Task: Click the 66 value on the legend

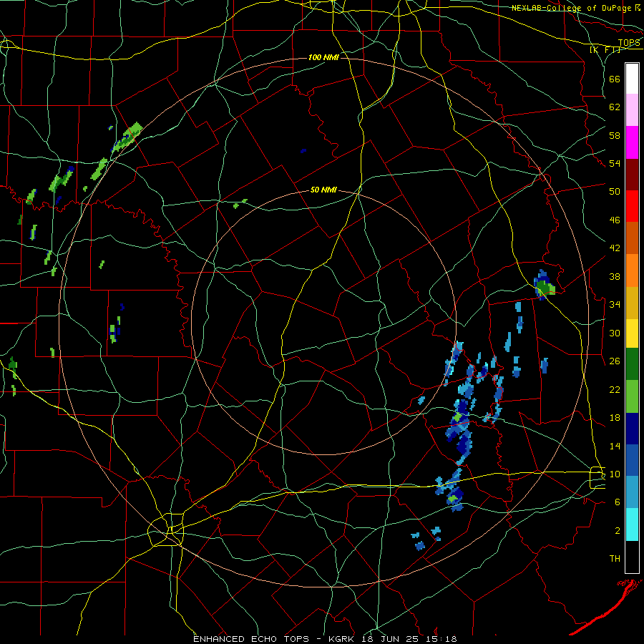Action: [615, 79]
